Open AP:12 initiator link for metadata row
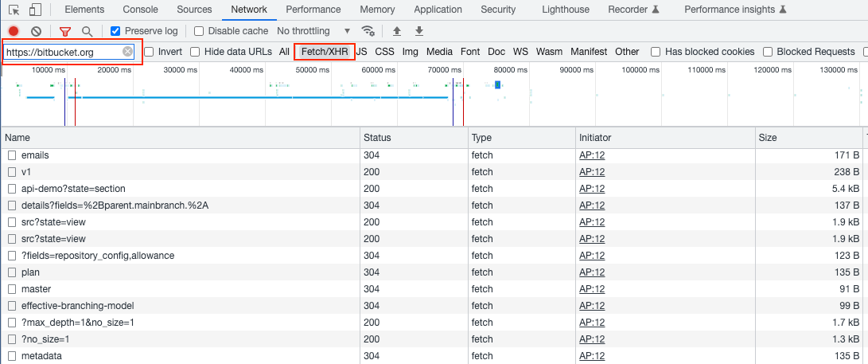The height and width of the screenshot is (364, 868). tap(592, 356)
